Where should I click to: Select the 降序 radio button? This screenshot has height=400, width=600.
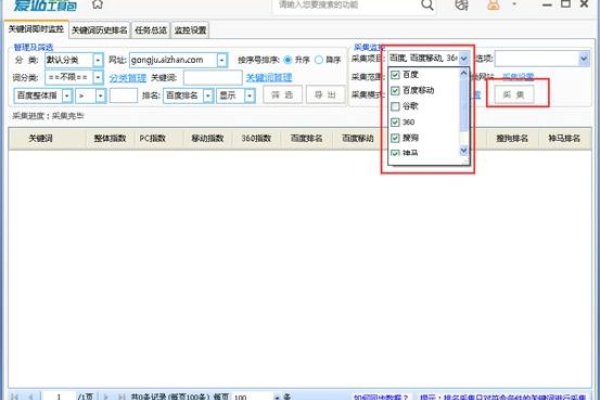[318, 60]
